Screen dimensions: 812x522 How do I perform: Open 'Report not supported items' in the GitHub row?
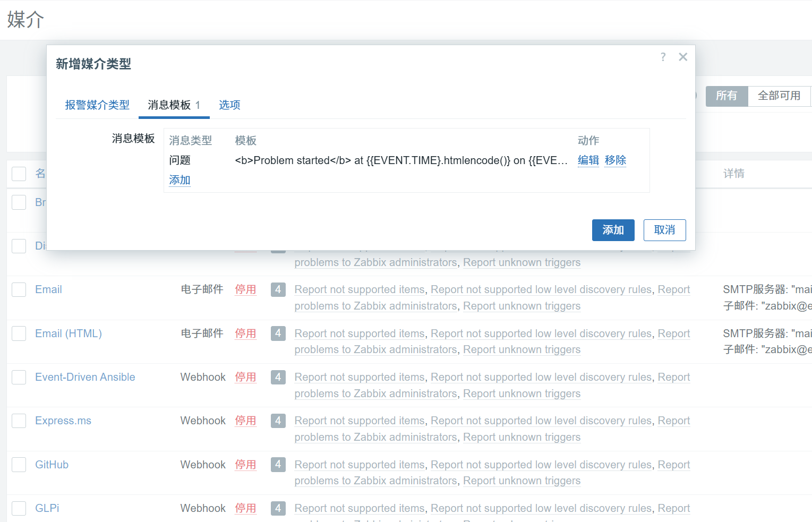coord(360,465)
